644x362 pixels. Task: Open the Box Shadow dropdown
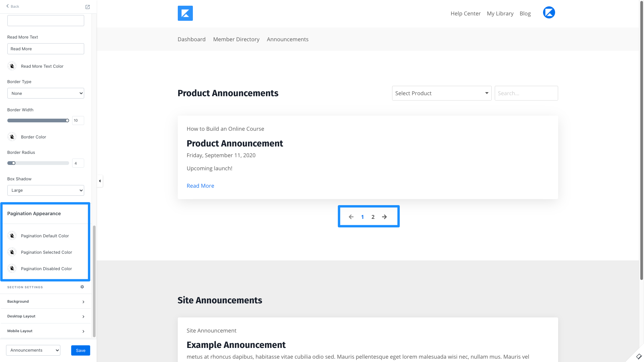click(46, 190)
